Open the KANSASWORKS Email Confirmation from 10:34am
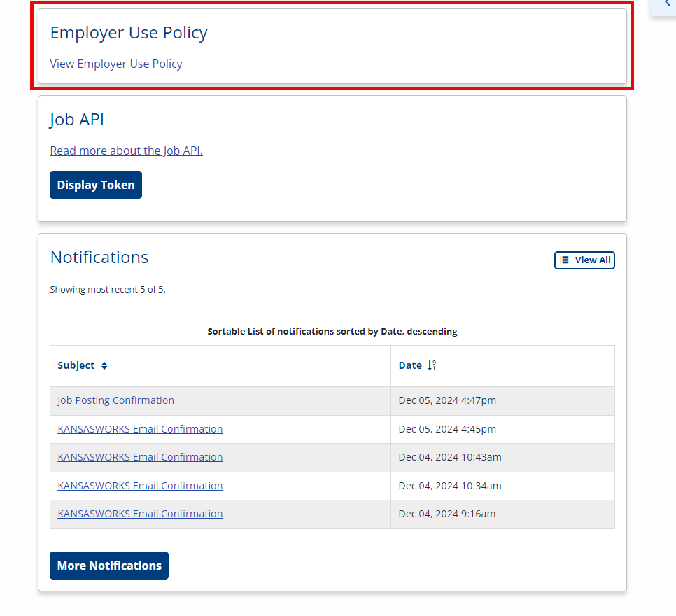Image resolution: width=676 pixels, height=616 pixels. [x=140, y=486]
